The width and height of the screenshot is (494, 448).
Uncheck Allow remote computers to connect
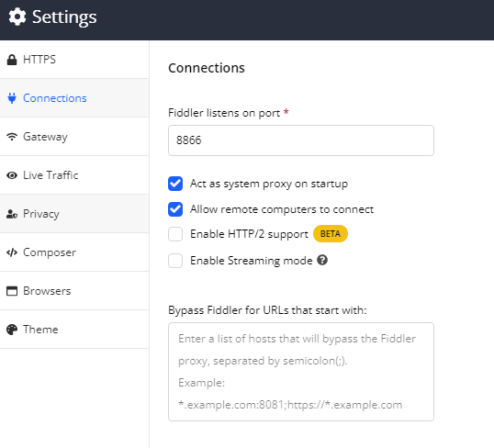pyautogui.click(x=175, y=209)
